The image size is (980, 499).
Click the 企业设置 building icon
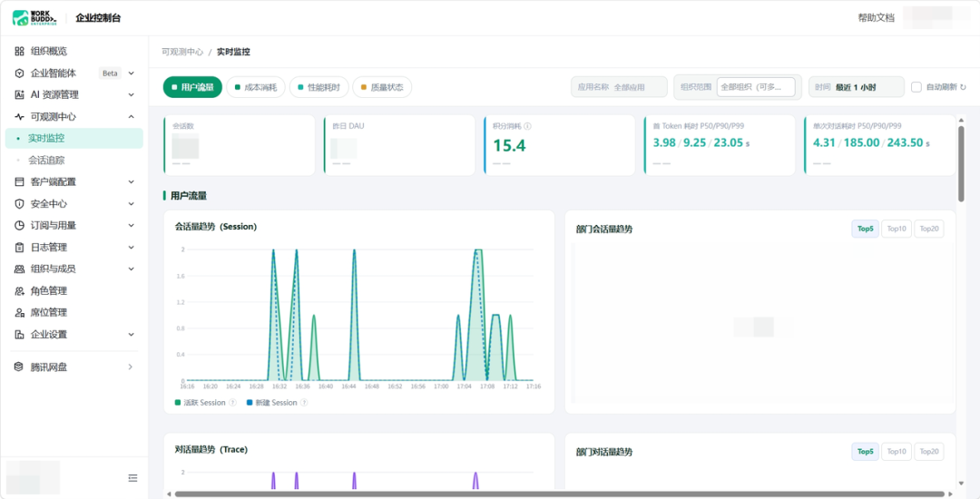click(19, 334)
